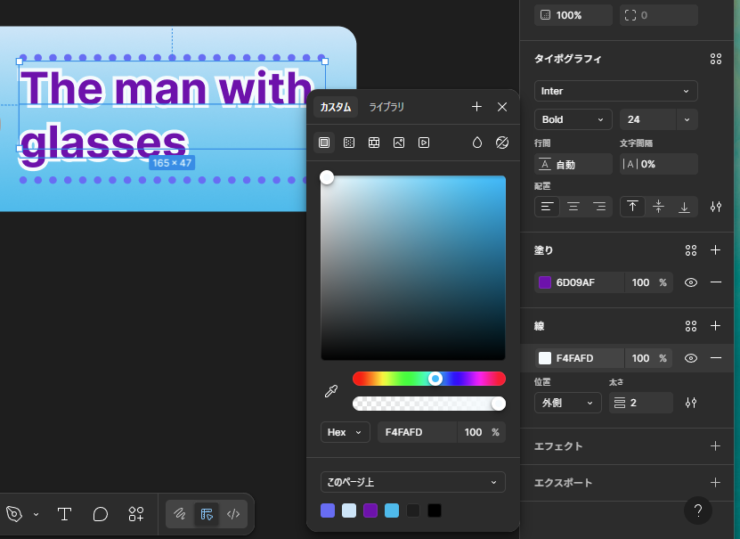Add a new エクスポート setting
This screenshot has height=539, width=740.
click(x=715, y=483)
